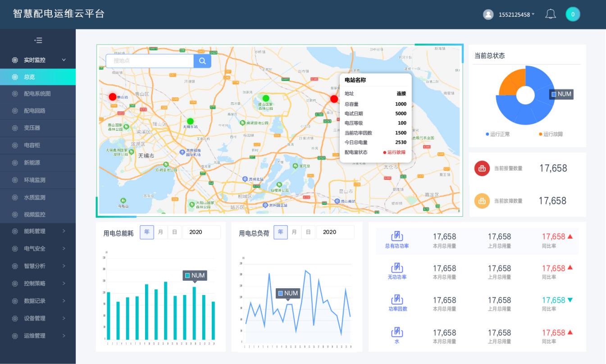Click the yellow fault count icon
Viewport: 606px width, 364px height.
(x=482, y=201)
